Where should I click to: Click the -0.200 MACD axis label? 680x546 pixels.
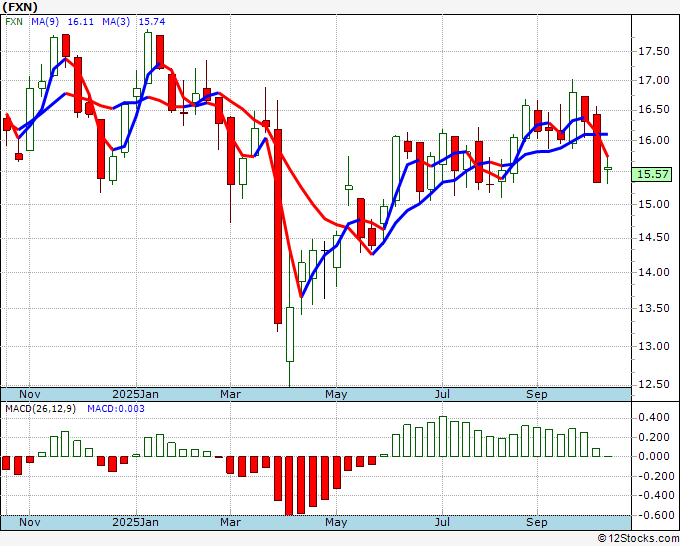654,476
